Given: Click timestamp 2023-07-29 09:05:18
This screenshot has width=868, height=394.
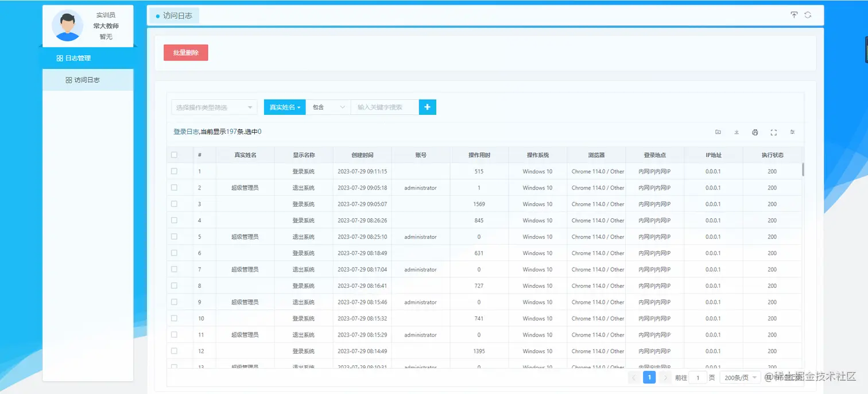Looking at the screenshot, I should coord(362,188).
